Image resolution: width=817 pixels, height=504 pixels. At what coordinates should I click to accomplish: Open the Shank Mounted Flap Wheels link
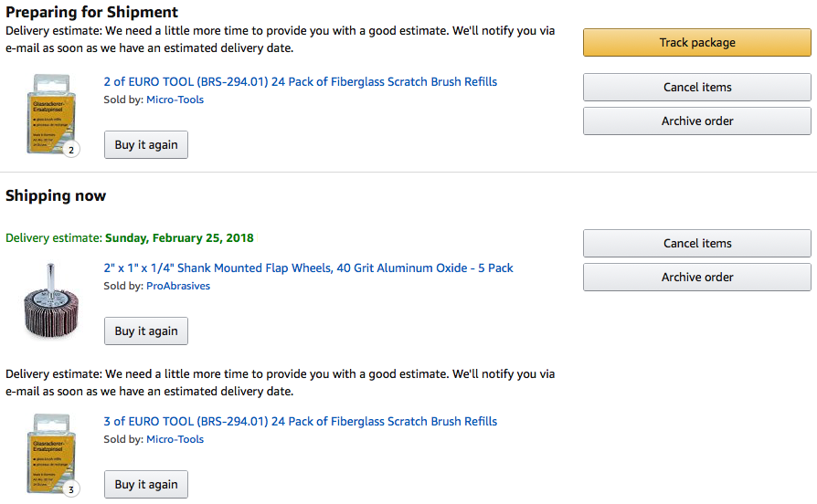[308, 268]
